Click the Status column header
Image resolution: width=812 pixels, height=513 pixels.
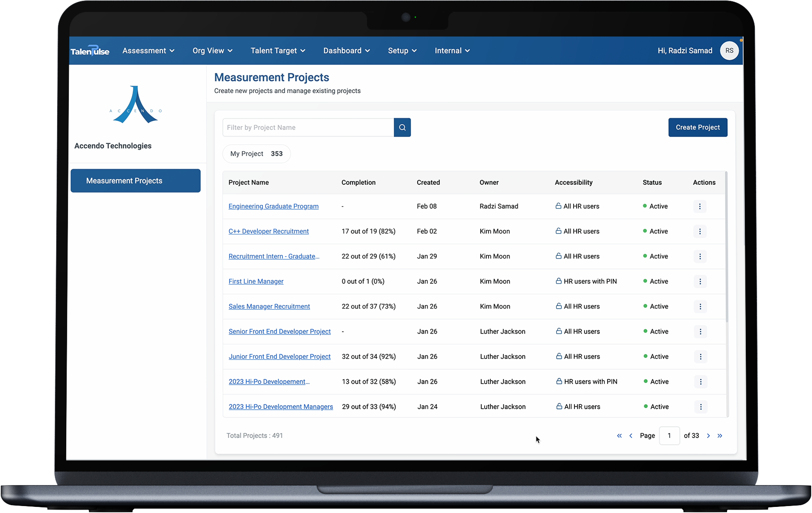(652, 183)
